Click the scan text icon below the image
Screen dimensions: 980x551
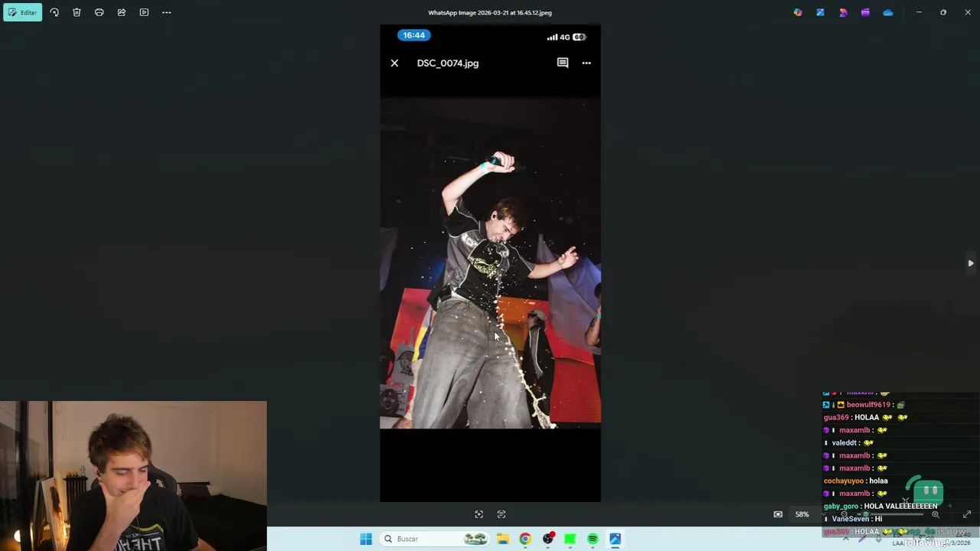(501, 514)
